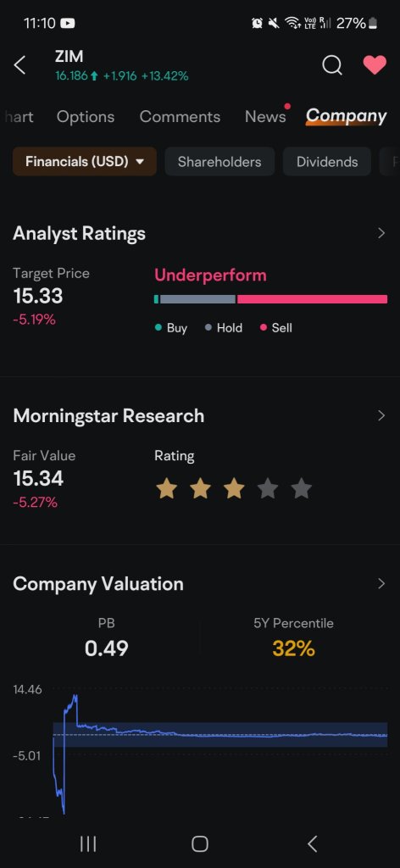Tap the third Morningstar rating star
Screen dimensions: 400x868
coord(234,489)
